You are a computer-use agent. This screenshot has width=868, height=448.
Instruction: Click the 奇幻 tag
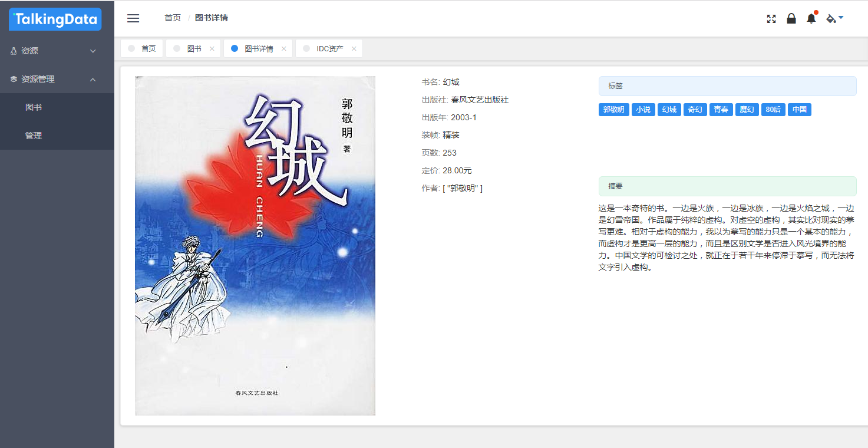(695, 110)
